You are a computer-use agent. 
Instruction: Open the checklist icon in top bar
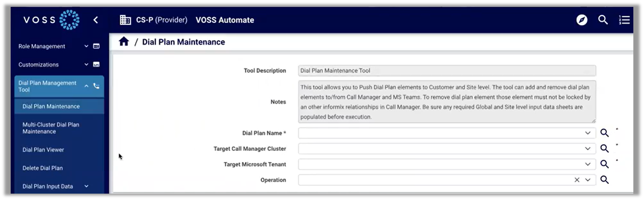(x=624, y=20)
